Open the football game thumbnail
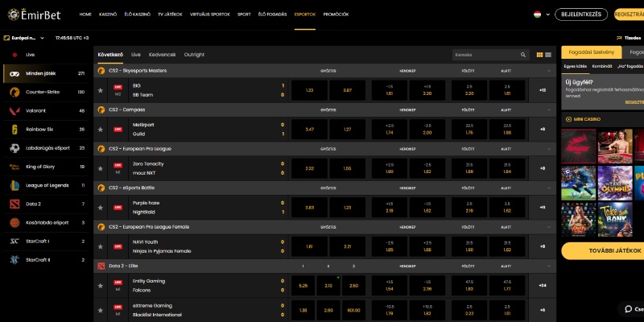The width and height of the screenshot is (644, 322). (578, 183)
